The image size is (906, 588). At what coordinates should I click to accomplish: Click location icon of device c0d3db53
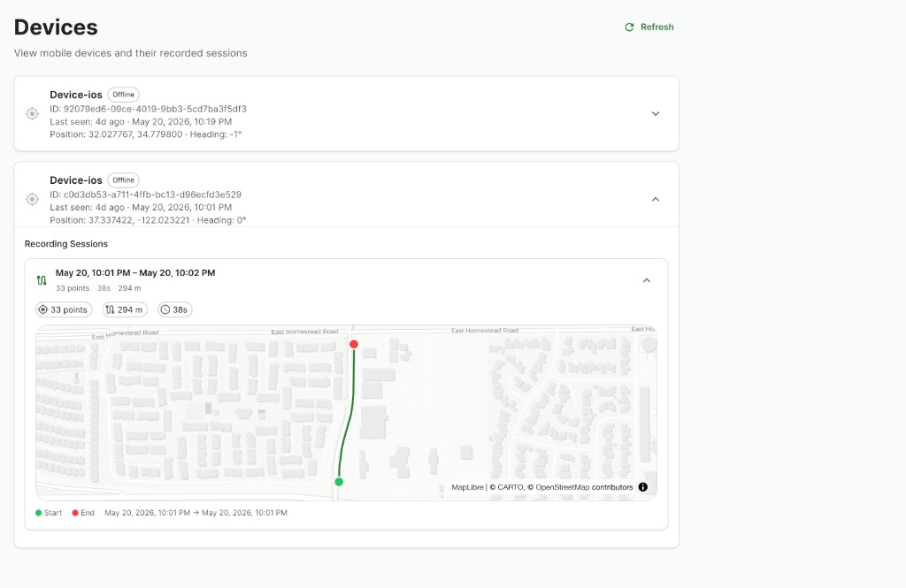(33, 199)
